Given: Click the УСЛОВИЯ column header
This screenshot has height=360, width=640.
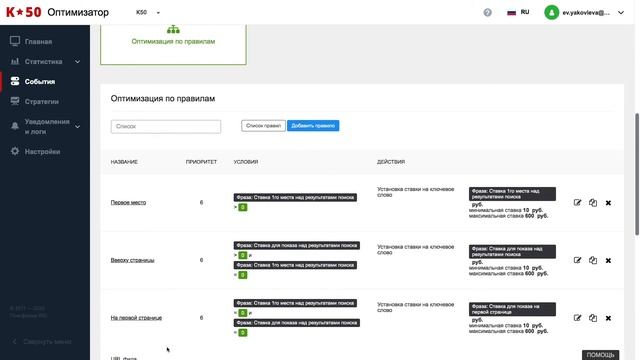Looking at the screenshot, I should click(x=246, y=162).
